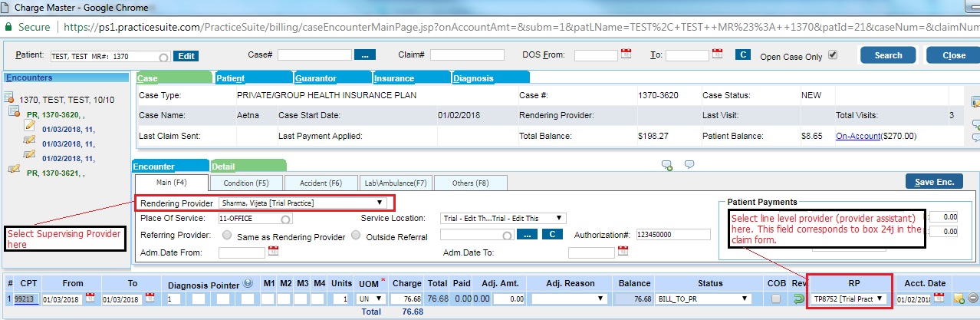Image resolution: width=980 pixels, height=320 pixels.
Task: Click the green Rev arrow icon on line 1
Action: 797,299
